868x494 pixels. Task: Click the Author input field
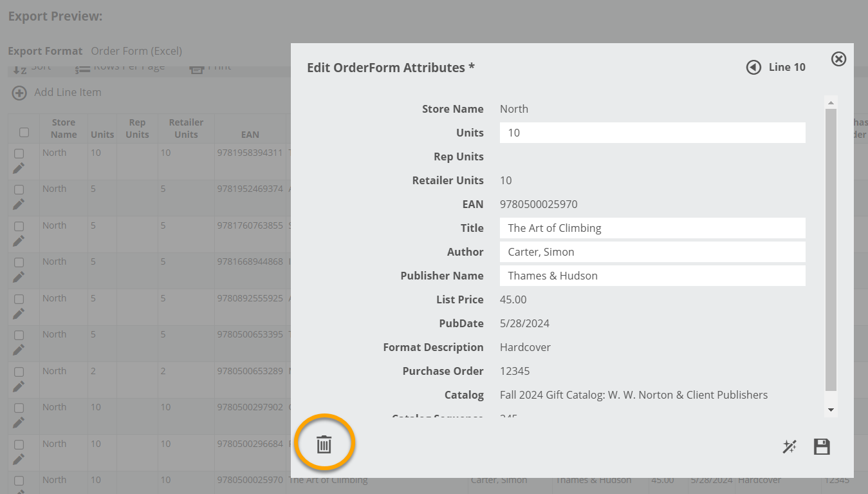pos(652,252)
